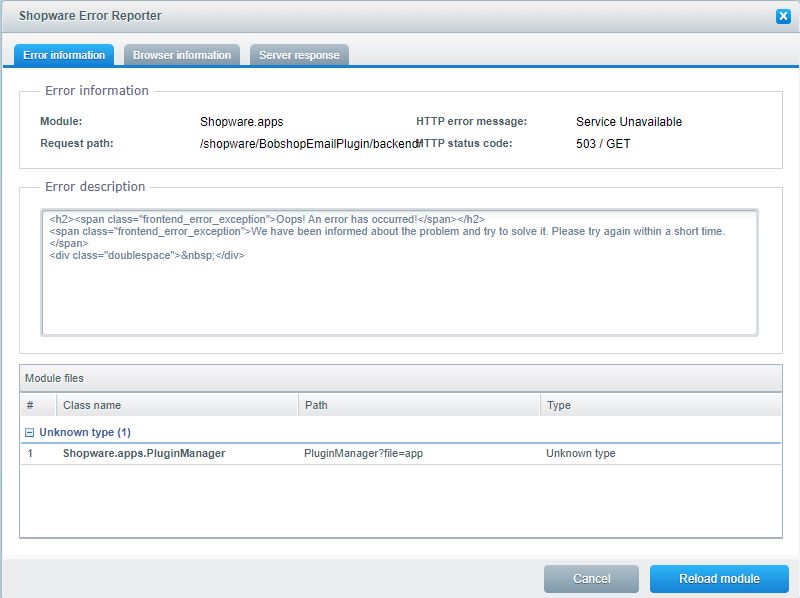Sort by the Class name column header
This screenshot has width=800, height=598.
(x=177, y=405)
